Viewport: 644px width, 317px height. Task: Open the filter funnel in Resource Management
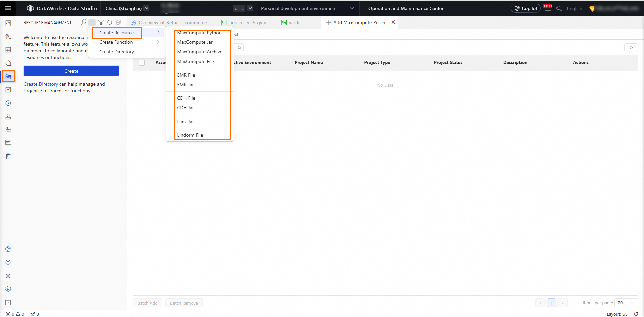pyautogui.click(x=101, y=22)
